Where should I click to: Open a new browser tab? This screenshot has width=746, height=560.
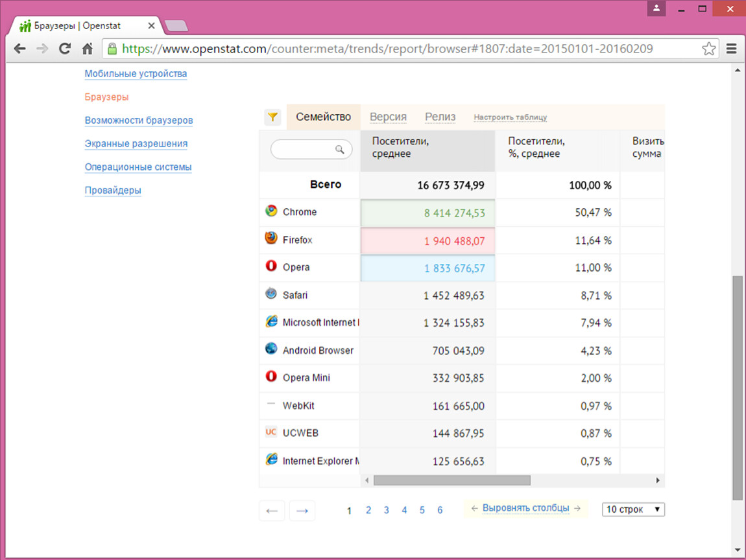click(x=176, y=26)
